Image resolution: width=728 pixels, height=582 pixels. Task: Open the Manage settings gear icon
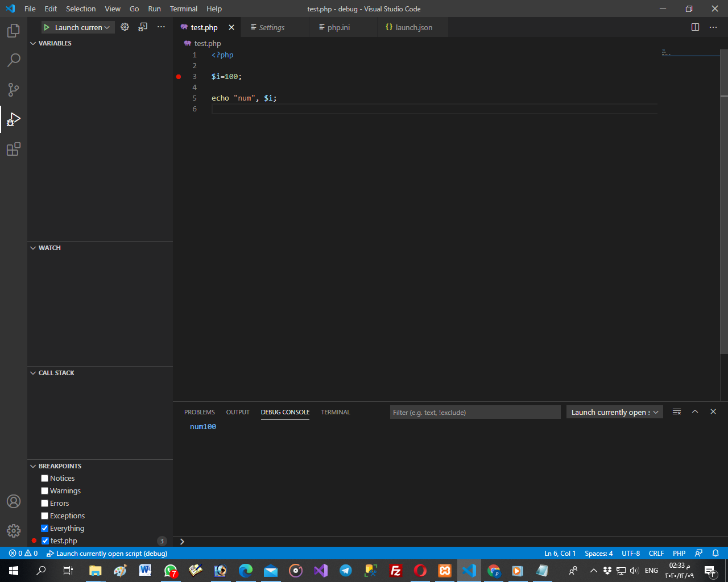pyautogui.click(x=14, y=531)
